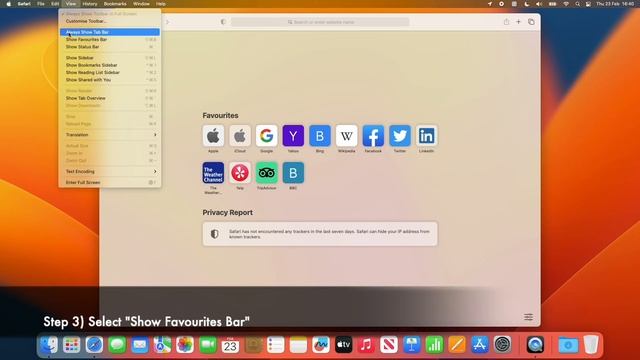Open Numbers from the Dock
This screenshot has width=640, height=360.
click(434, 345)
